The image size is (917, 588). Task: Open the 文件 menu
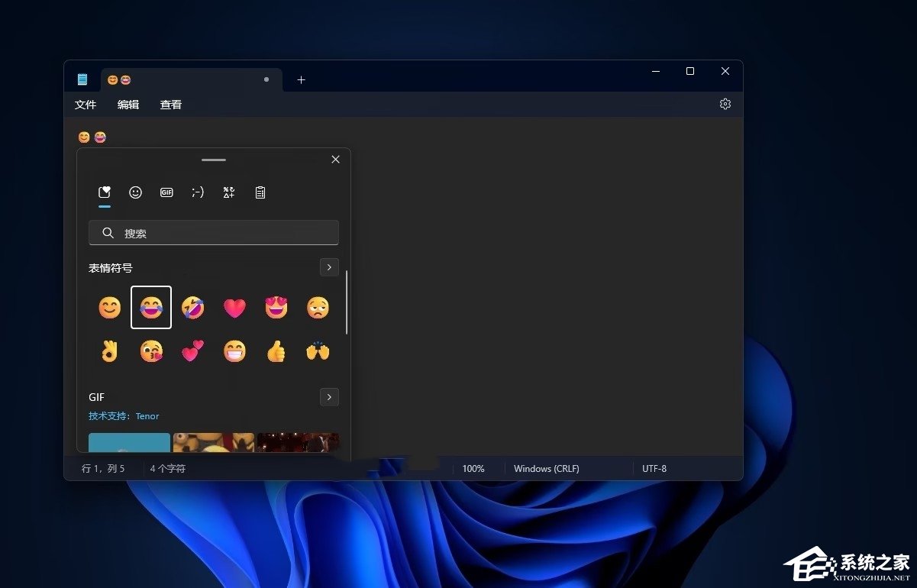[x=86, y=105]
